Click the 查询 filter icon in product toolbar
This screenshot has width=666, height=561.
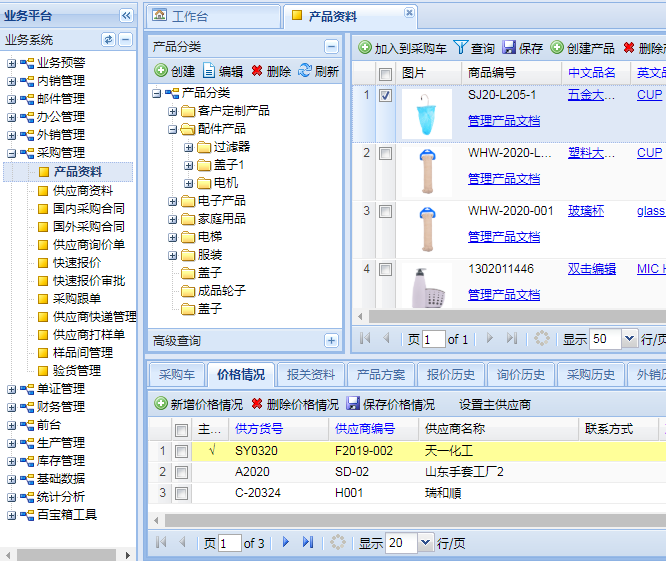coord(461,47)
